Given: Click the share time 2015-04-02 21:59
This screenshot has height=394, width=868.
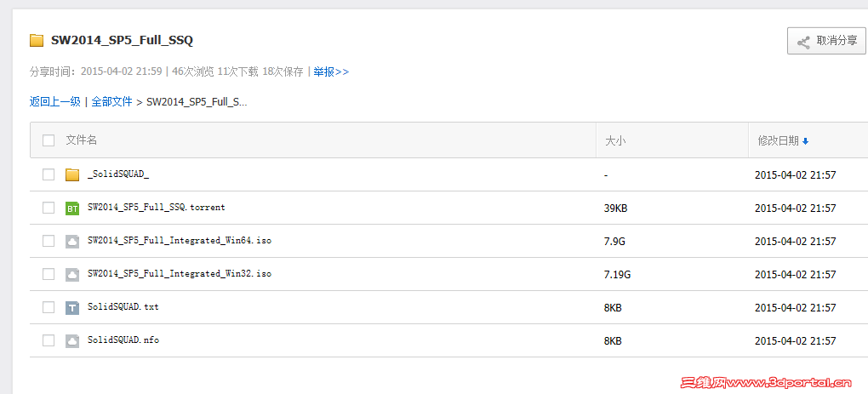Looking at the screenshot, I should tap(121, 71).
